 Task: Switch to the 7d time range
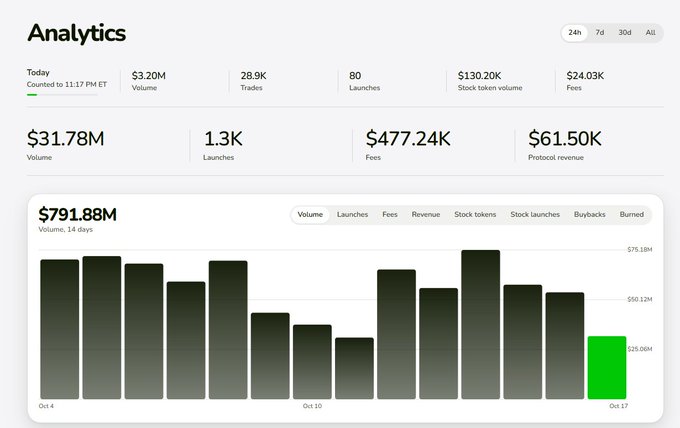[600, 33]
